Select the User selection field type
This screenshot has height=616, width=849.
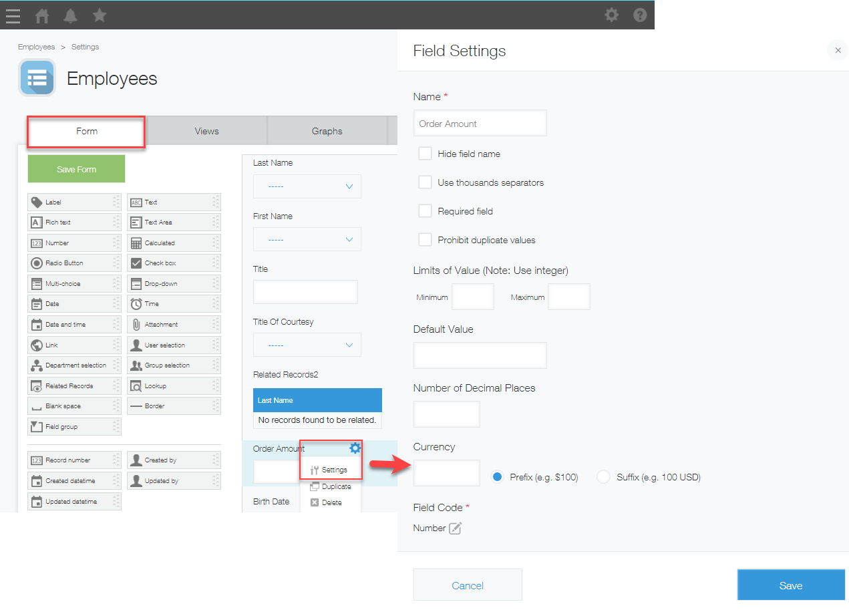[x=174, y=345]
